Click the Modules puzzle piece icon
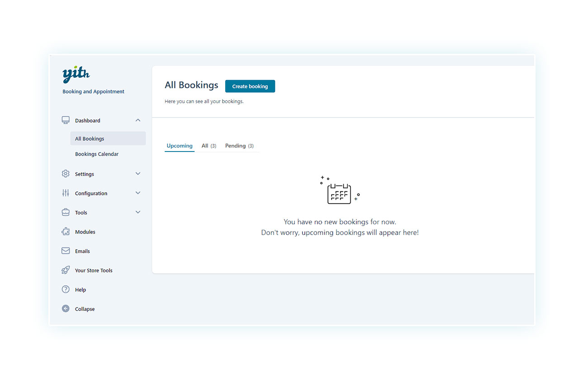Viewport: 588px width, 375px height. tap(66, 232)
